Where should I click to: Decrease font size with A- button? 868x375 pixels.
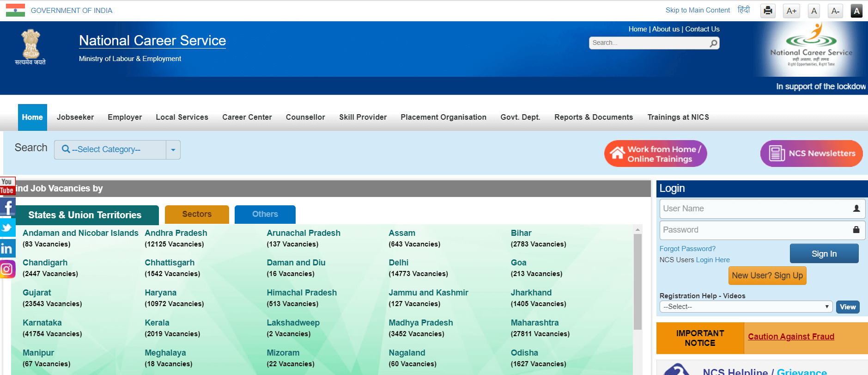coord(835,11)
